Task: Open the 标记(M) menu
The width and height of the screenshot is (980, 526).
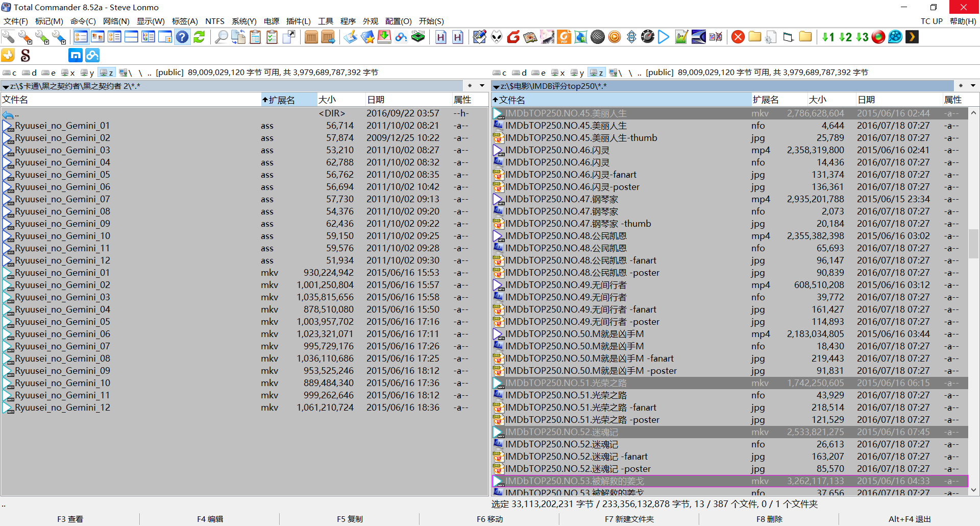Action: (49, 21)
